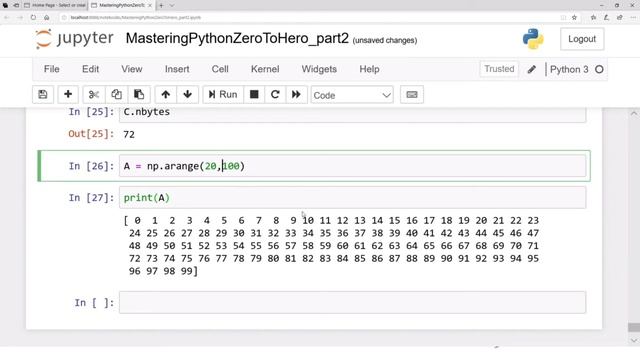Open the command palette keyboard icon
The width and height of the screenshot is (640, 360).
point(412,95)
